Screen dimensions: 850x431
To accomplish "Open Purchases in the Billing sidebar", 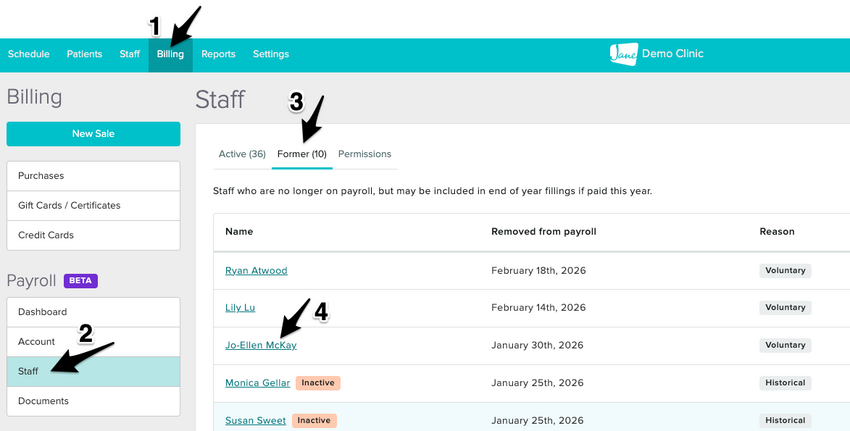I will coord(93,176).
